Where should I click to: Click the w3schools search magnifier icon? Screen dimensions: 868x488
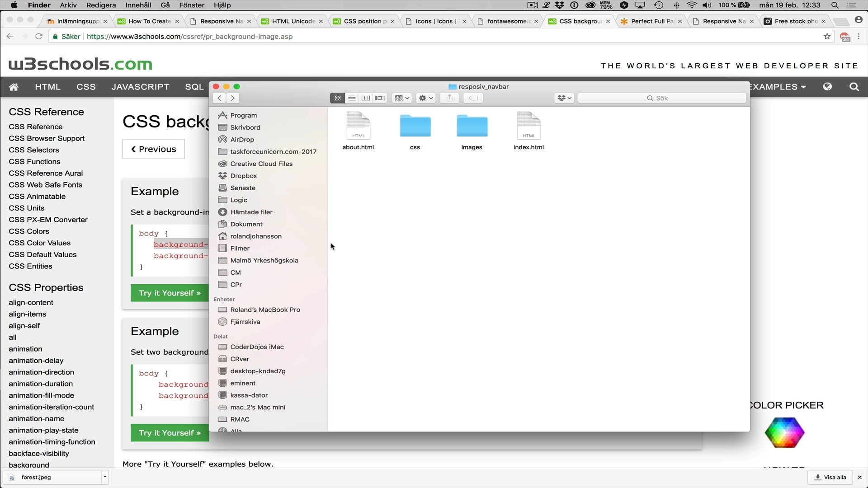[x=854, y=87]
